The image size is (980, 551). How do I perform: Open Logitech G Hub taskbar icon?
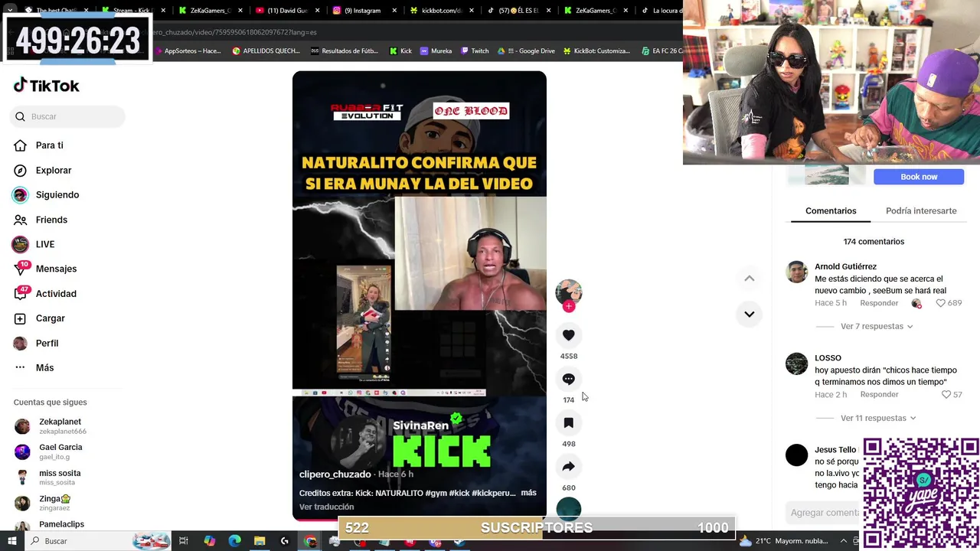(x=285, y=541)
